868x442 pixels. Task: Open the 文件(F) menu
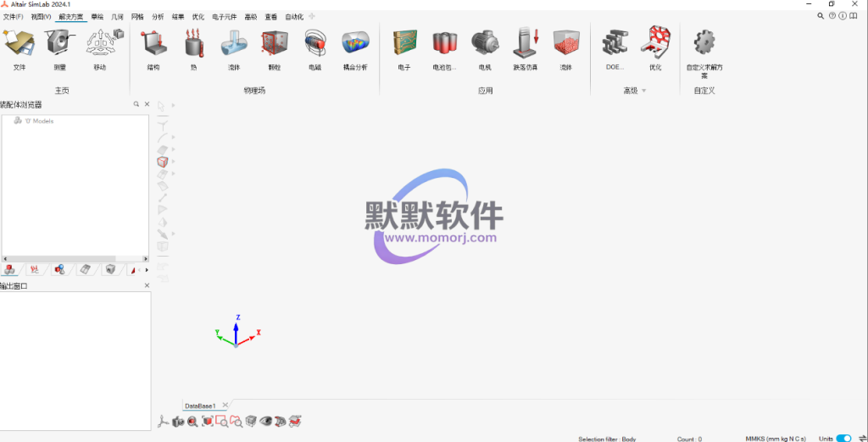(x=14, y=16)
